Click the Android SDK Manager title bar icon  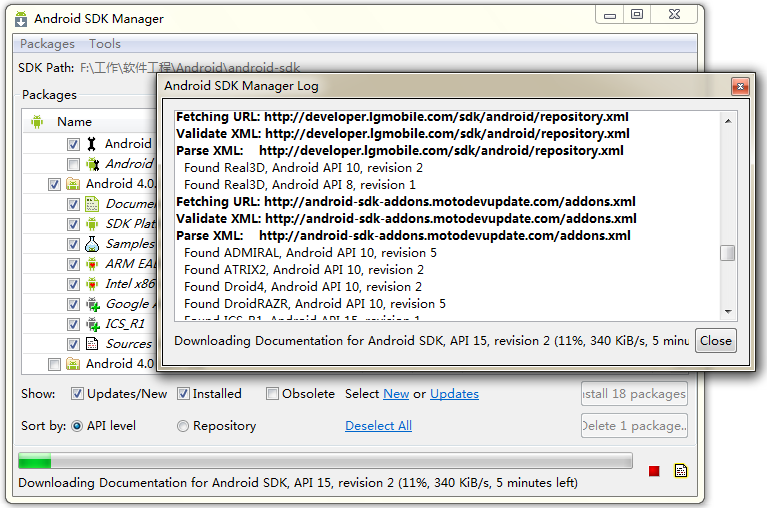pyautogui.click(x=21, y=19)
